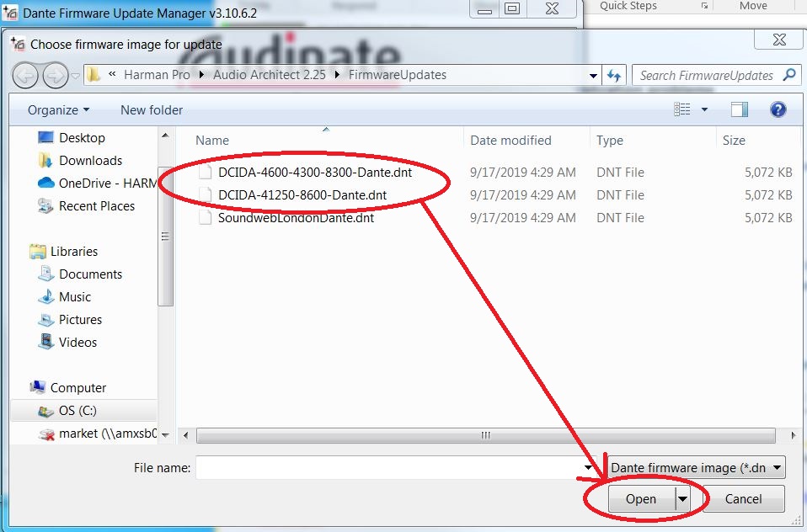The height and width of the screenshot is (532, 807).
Task: Select DCIDA-41250-8600-Dante.dnt file
Action: tap(302, 194)
